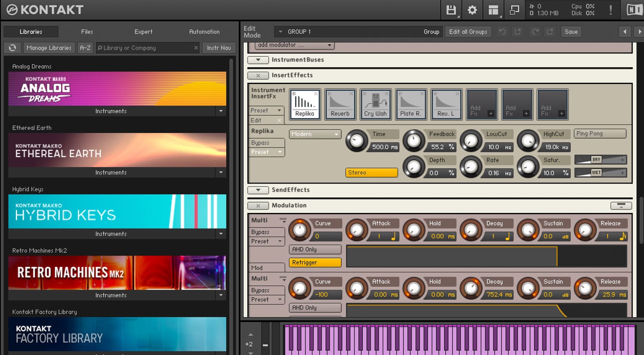The image size is (644, 355).
Task: Go to previous instrument arrow
Action: [625, 32]
